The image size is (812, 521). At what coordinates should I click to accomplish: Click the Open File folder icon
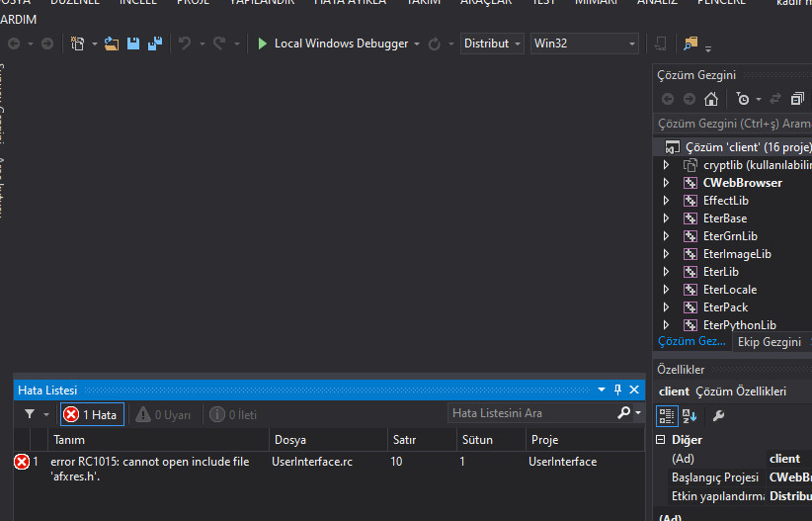(112, 44)
